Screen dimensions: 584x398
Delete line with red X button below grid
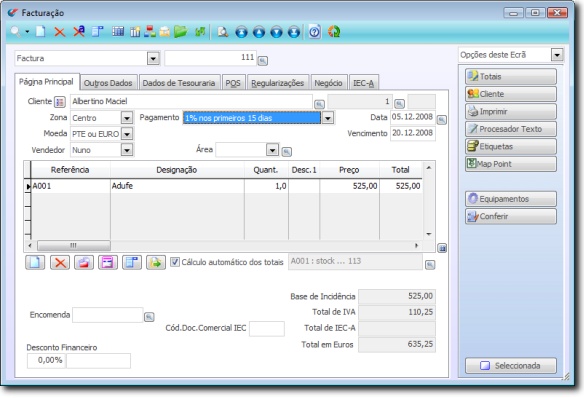click(x=60, y=262)
